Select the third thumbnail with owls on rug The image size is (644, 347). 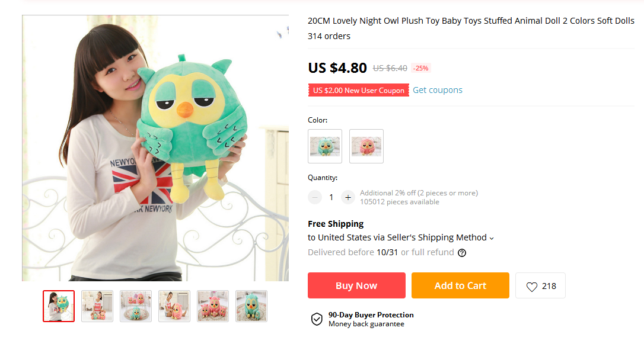point(136,306)
